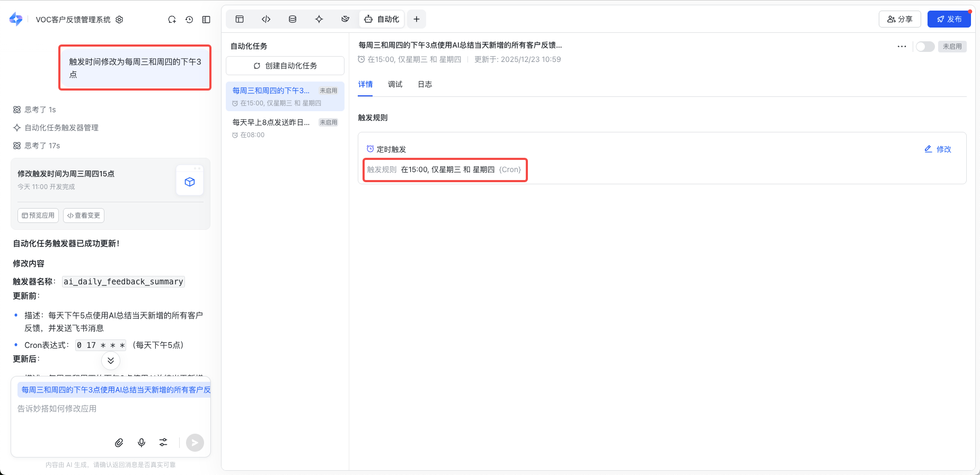Open the code view toolbar icon
980x475 pixels.
[266, 19]
